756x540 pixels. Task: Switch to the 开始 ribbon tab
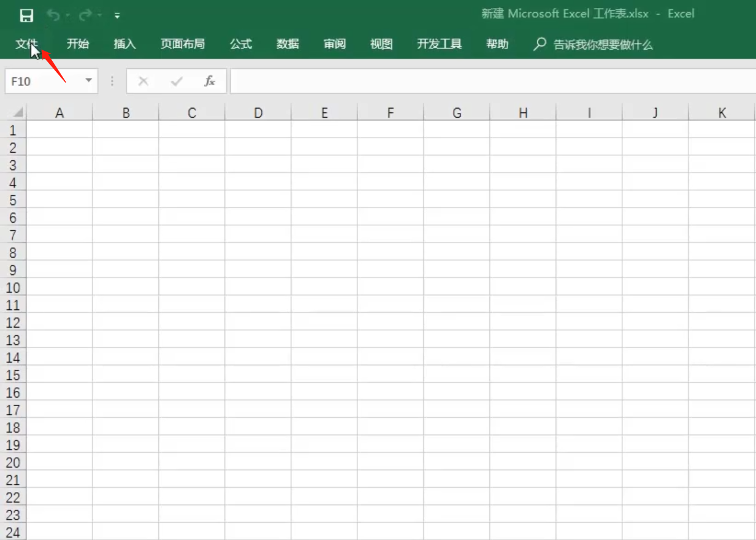[78, 44]
